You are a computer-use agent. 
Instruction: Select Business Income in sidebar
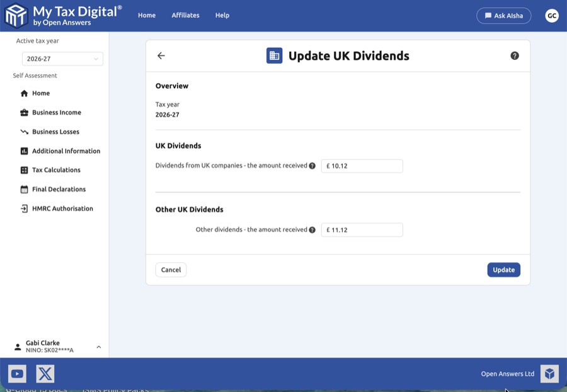point(57,113)
